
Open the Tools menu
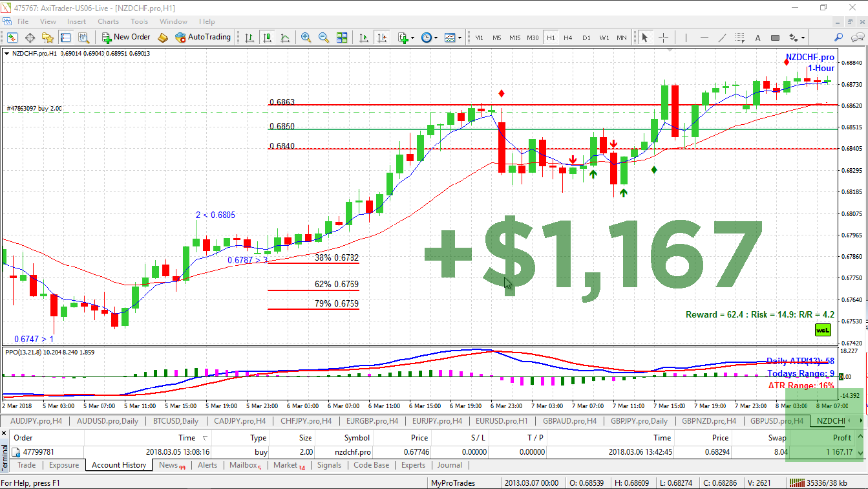[x=140, y=21]
